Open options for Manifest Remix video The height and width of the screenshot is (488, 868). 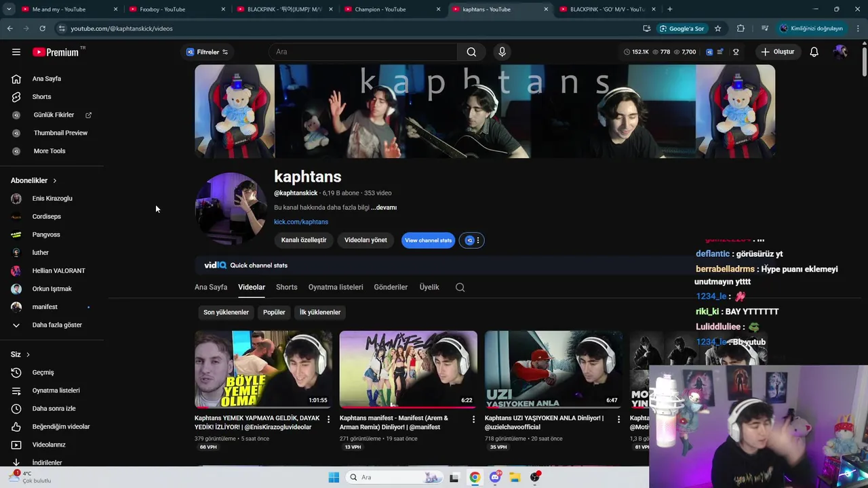pos(473,420)
